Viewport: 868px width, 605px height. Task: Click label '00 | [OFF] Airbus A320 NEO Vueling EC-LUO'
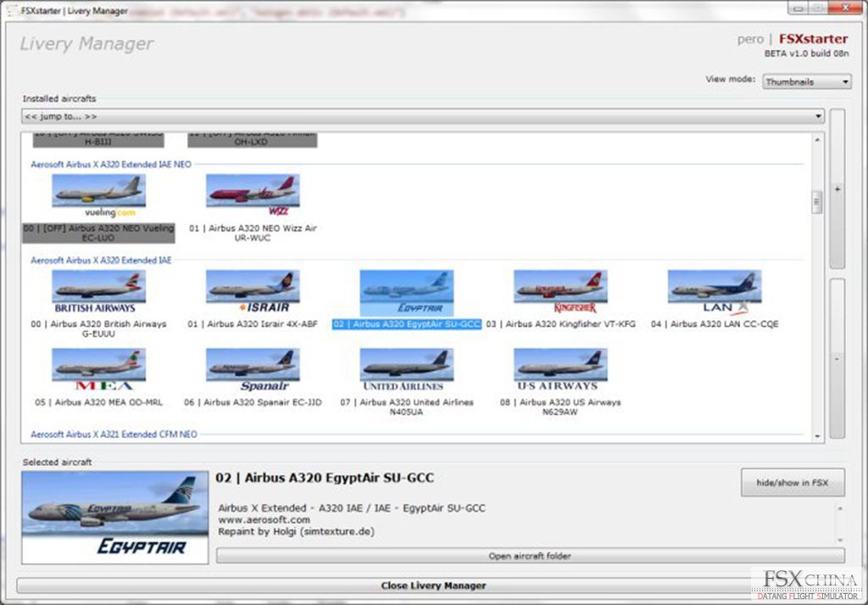[98, 233]
